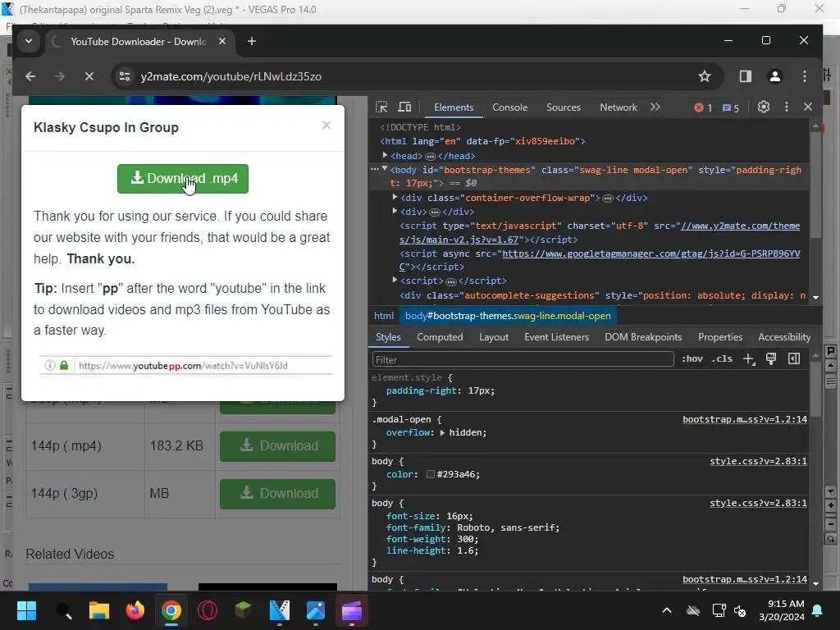This screenshot has height=630, width=840.
Task: Expand the overflow hidden shorthand triangle
Action: pyautogui.click(x=442, y=433)
